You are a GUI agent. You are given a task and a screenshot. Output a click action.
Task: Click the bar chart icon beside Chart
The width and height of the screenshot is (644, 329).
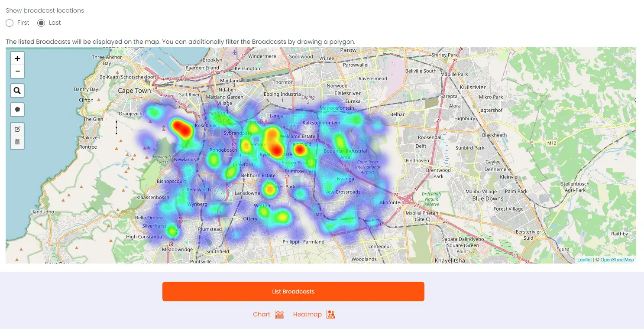tap(279, 315)
